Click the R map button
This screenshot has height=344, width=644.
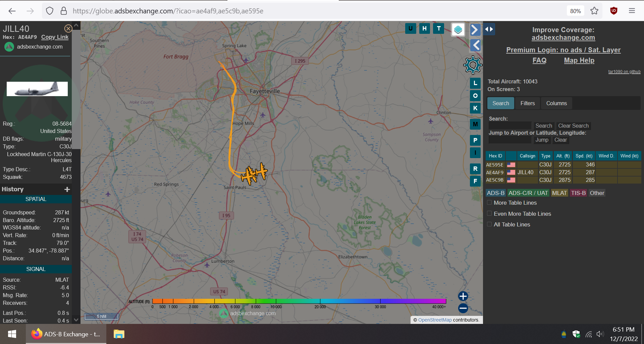coord(475,169)
